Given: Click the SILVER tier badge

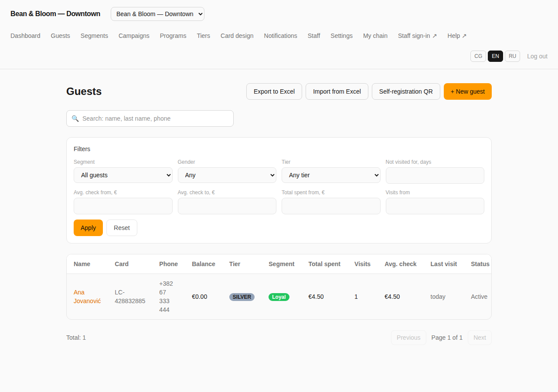Looking at the screenshot, I should point(242,297).
